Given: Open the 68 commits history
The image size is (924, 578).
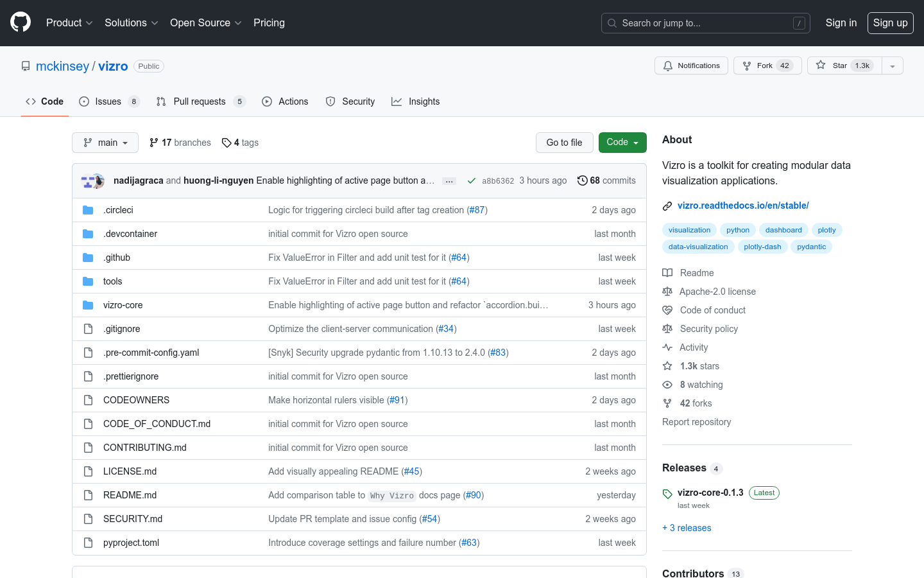Looking at the screenshot, I should click(606, 180).
